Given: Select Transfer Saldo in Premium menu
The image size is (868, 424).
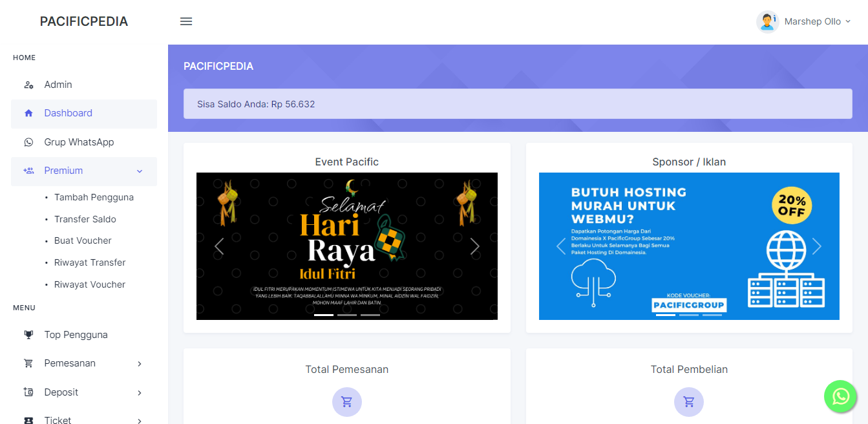Looking at the screenshot, I should 85,219.
